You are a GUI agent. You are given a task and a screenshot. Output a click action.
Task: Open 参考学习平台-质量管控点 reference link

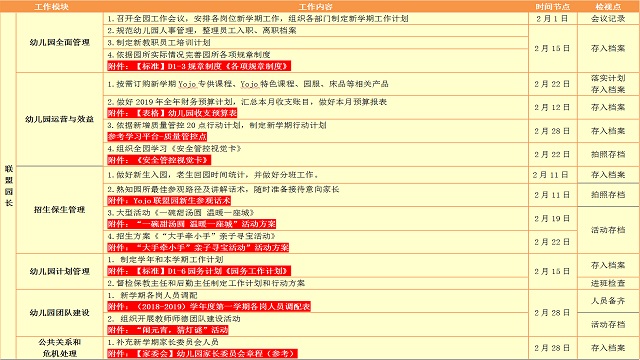pos(157,137)
